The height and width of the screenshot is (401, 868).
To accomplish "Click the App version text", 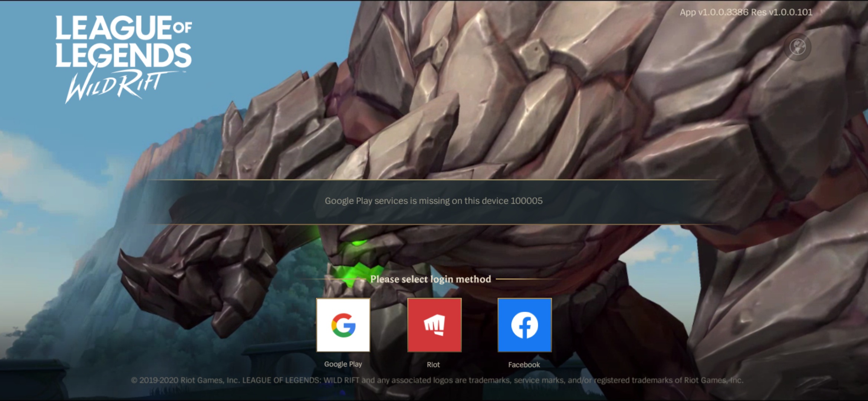I will [x=746, y=12].
